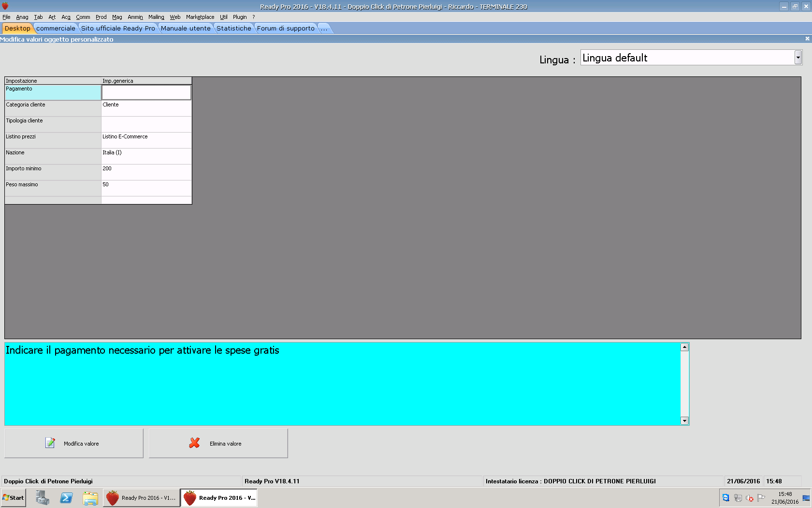Screen dimensions: 812x508
Task: Select the Pagamento row label
Action: click(53, 92)
